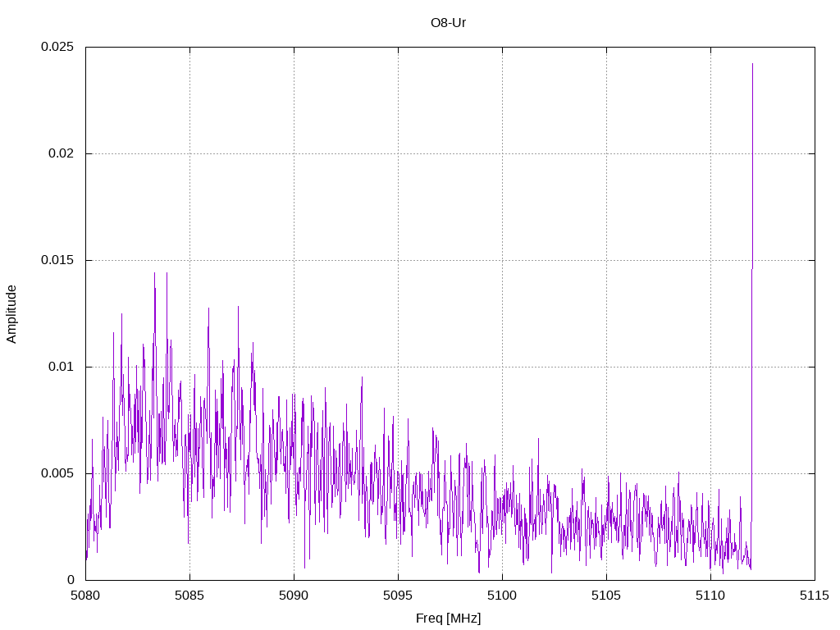
Task: Click the 5085 x-axis tick label
Action: (x=189, y=596)
